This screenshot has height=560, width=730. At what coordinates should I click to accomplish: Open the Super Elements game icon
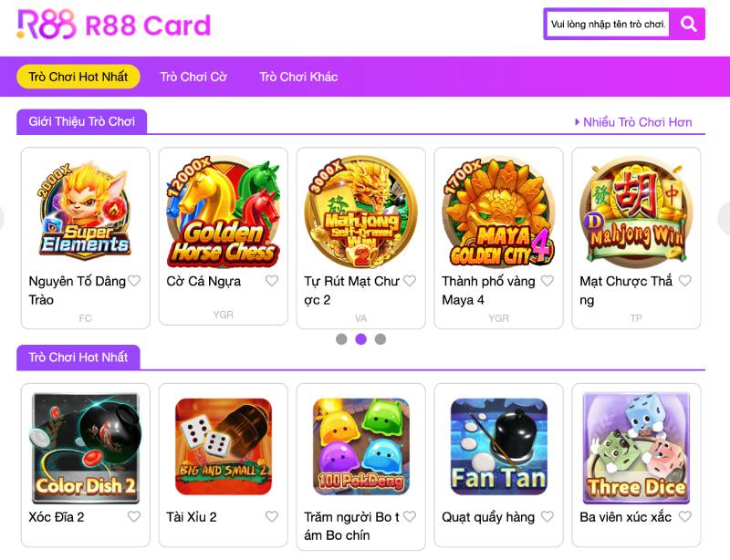85,210
